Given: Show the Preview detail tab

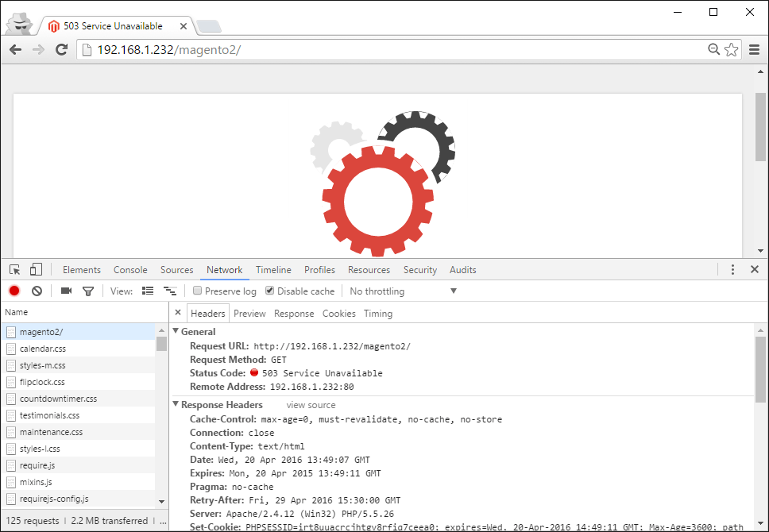Looking at the screenshot, I should click(x=249, y=314).
